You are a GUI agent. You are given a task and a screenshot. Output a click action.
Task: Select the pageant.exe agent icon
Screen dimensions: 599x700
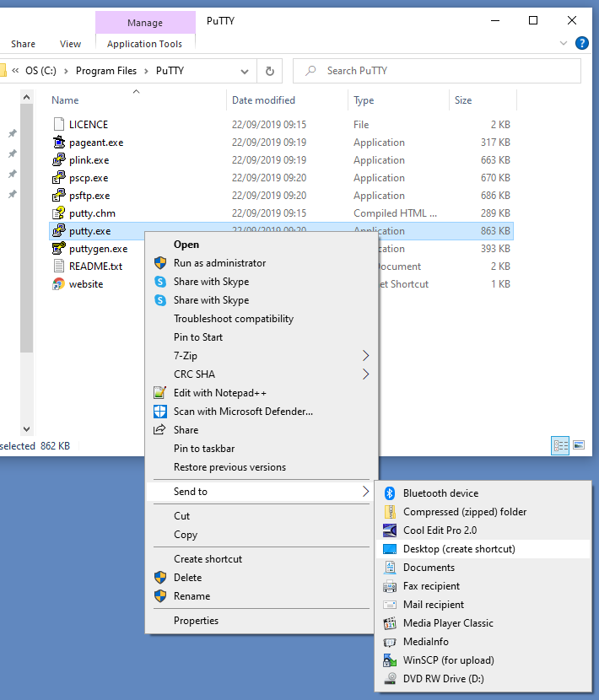tap(58, 142)
